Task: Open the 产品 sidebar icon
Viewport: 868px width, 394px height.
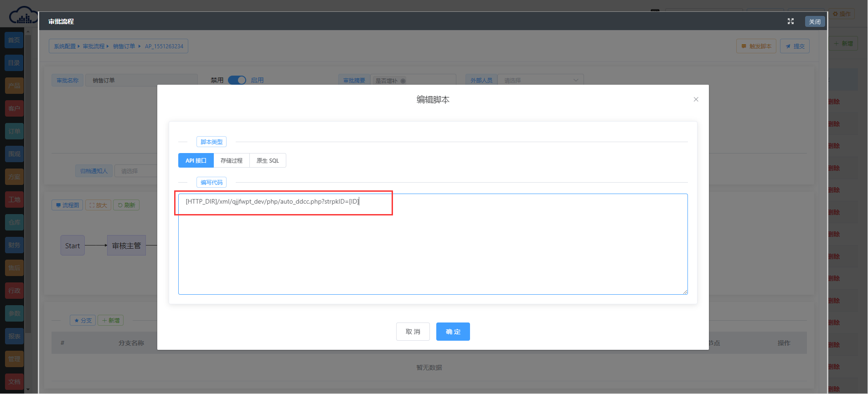Action: pyautogui.click(x=14, y=86)
